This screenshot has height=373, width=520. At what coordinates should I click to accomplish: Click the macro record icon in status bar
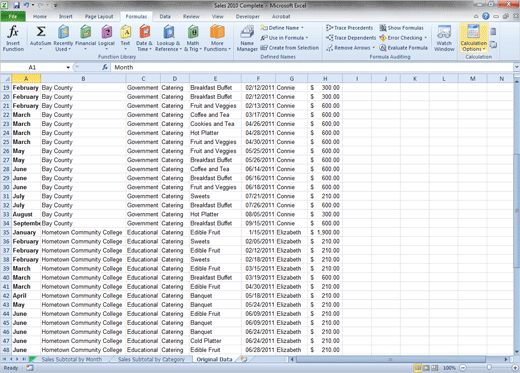coord(30,368)
